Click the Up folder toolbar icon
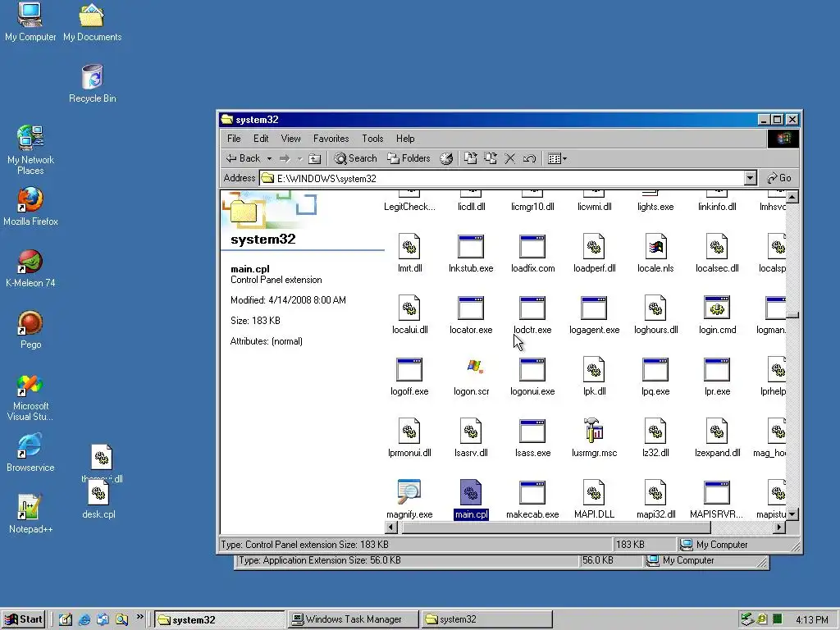Image resolution: width=840 pixels, height=630 pixels. tap(315, 158)
